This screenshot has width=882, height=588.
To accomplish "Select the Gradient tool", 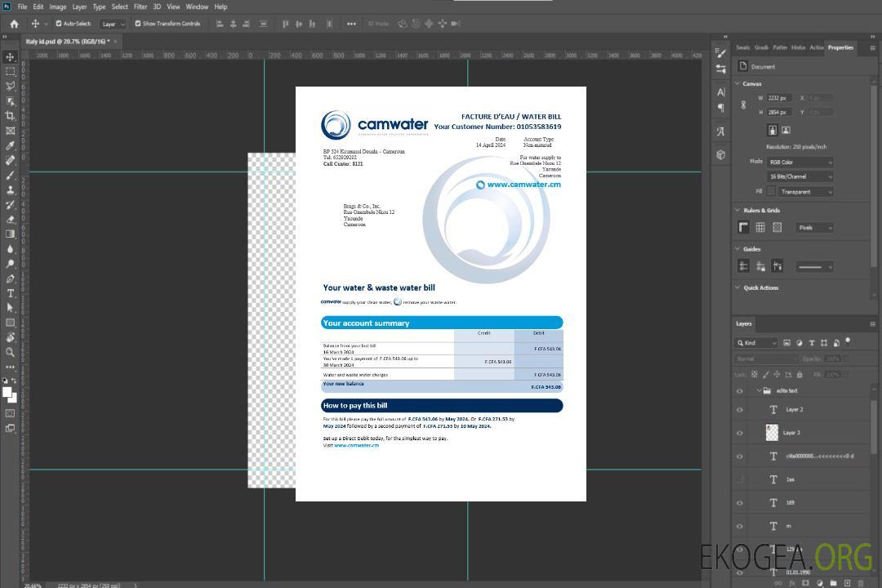I will coord(10,234).
